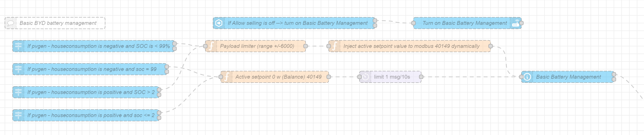Click the router icon on the Turn on node

point(515,23)
